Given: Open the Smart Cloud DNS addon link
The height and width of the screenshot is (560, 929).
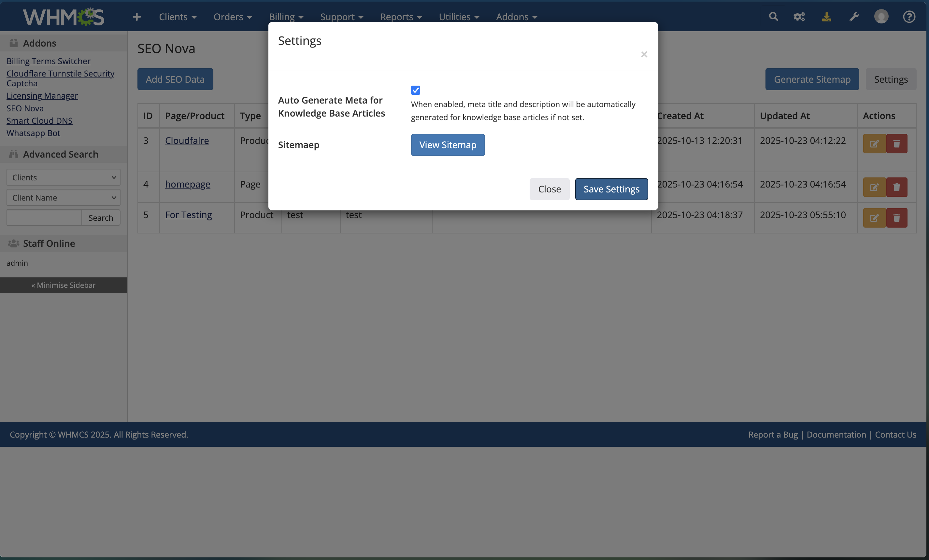Looking at the screenshot, I should point(39,120).
